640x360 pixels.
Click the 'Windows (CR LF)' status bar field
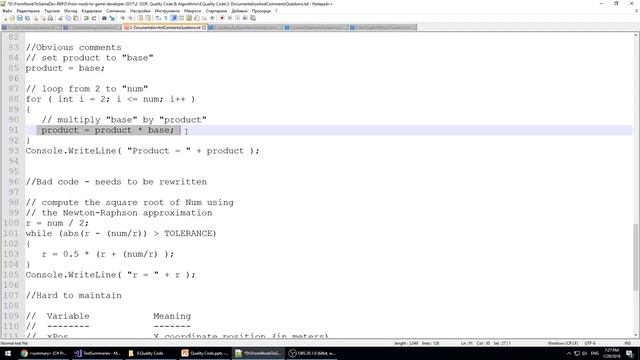pyautogui.click(x=563, y=343)
